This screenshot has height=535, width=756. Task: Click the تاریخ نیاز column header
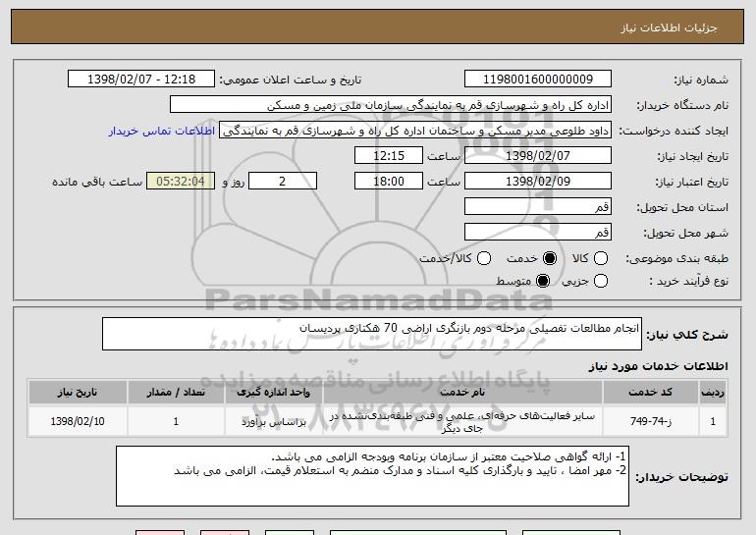point(78,393)
